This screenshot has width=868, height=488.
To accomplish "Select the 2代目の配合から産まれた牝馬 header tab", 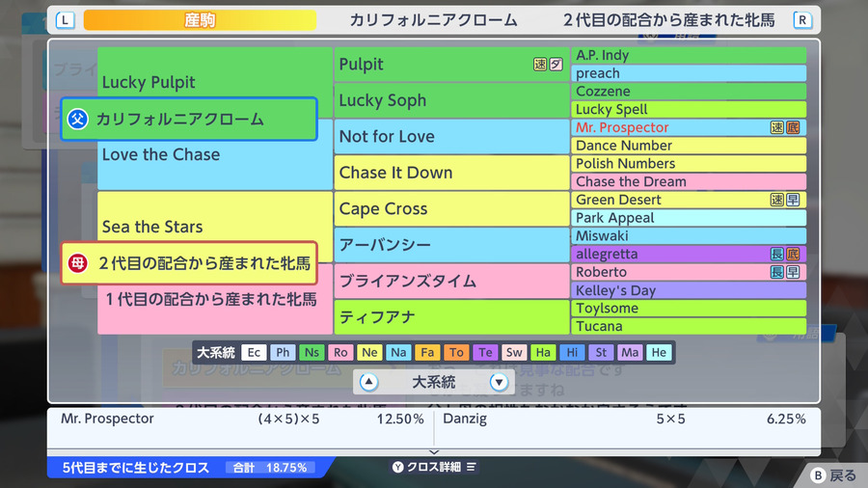I will [x=668, y=20].
